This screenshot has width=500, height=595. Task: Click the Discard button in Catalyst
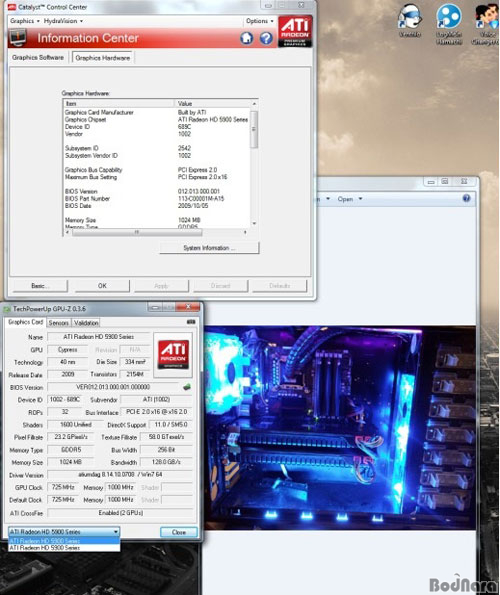coord(220,286)
